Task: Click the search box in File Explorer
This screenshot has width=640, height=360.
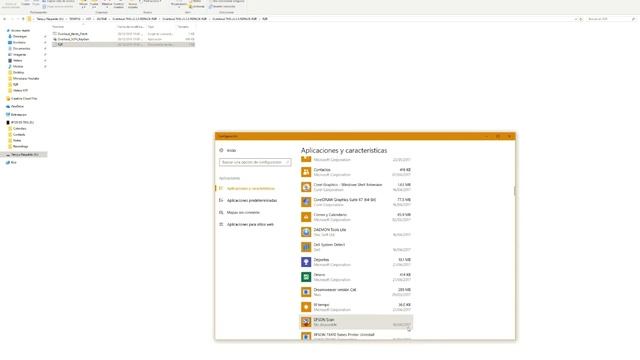Action: 611,19
